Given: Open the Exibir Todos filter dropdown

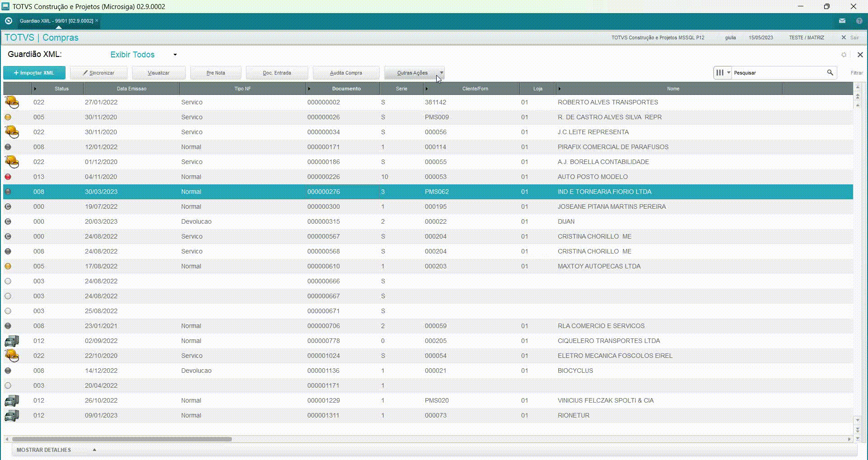Looking at the screenshot, I should [175, 55].
